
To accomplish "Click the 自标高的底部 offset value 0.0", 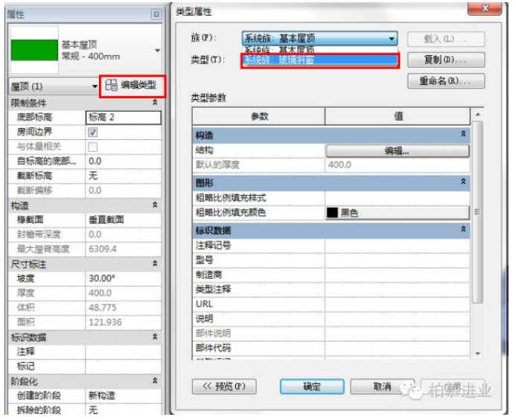I will pos(124,162).
